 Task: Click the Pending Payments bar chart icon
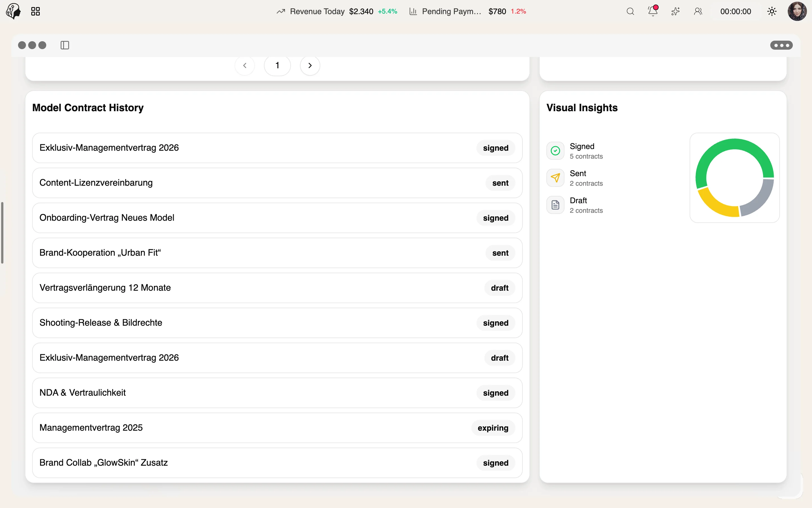coord(413,11)
